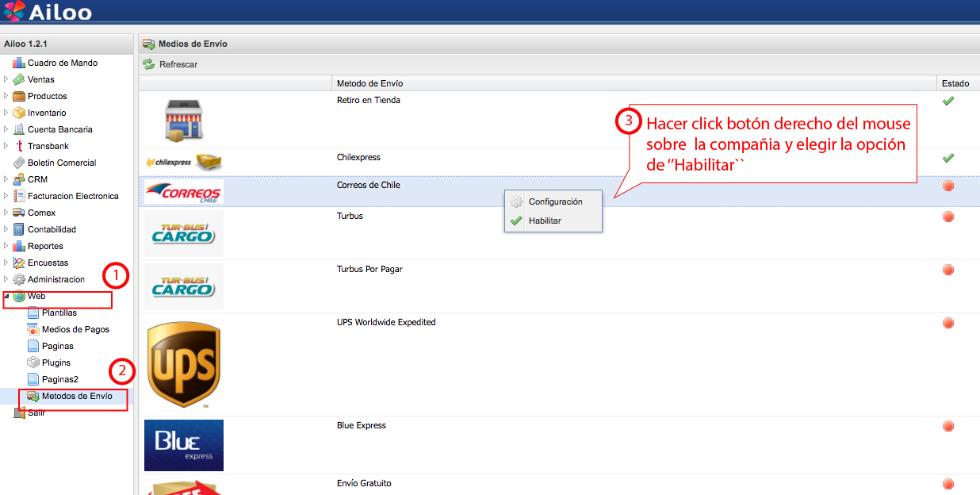Expand the CRM tree node
Image resolution: width=980 pixels, height=495 pixels.
tap(6, 179)
